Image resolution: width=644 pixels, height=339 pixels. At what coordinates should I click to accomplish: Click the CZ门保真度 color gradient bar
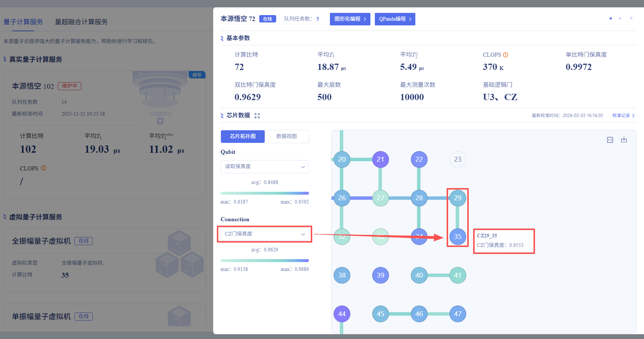tap(264, 261)
